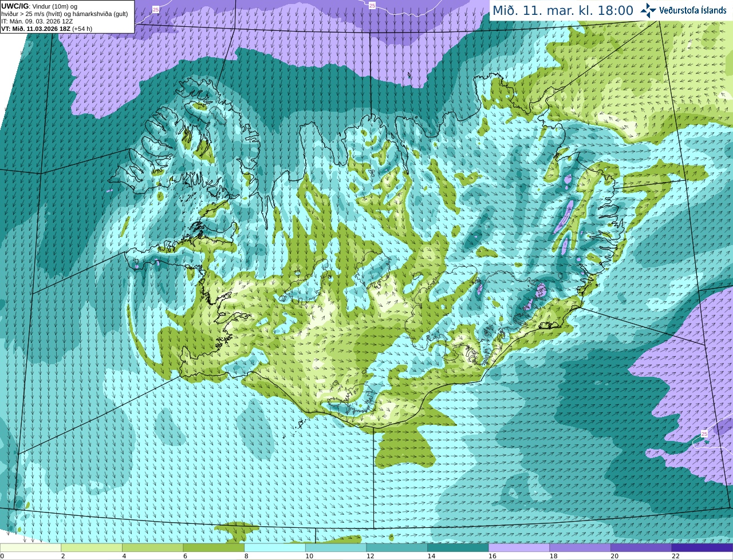Click the scale label 20
This screenshot has height=560, width=733.
(614, 556)
